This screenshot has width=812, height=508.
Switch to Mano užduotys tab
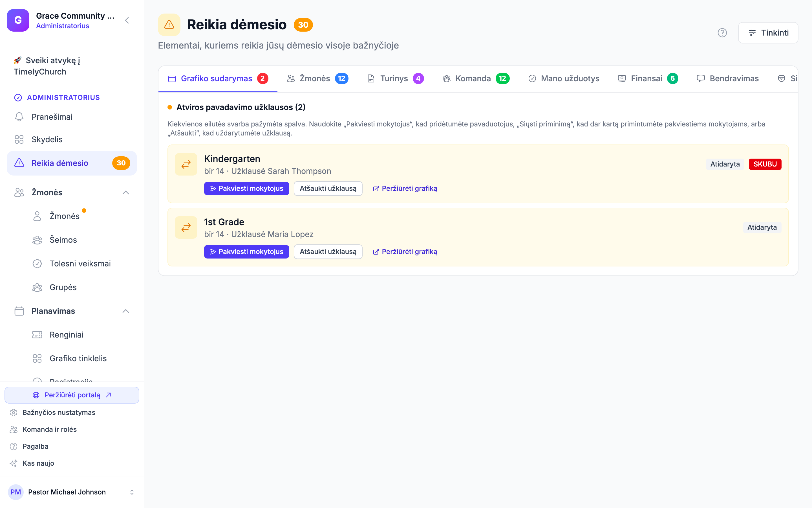pos(564,79)
